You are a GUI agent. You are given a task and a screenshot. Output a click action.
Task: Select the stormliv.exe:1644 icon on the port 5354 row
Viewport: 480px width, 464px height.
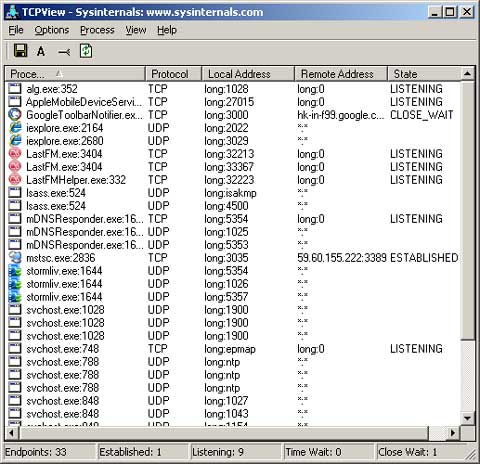click(15, 271)
